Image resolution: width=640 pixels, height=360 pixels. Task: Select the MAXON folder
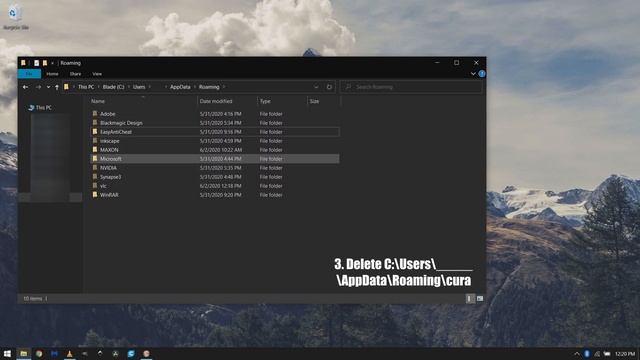tap(214, 150)
